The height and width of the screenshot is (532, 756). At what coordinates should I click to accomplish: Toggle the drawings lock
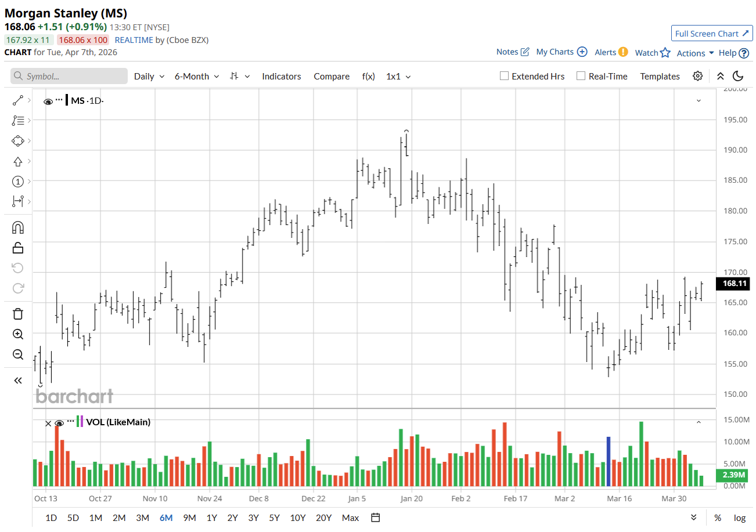(x=17, y=248)
